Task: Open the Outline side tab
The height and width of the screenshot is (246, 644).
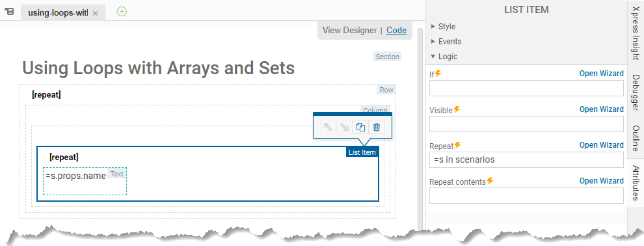Action: [x=636, y=139]
